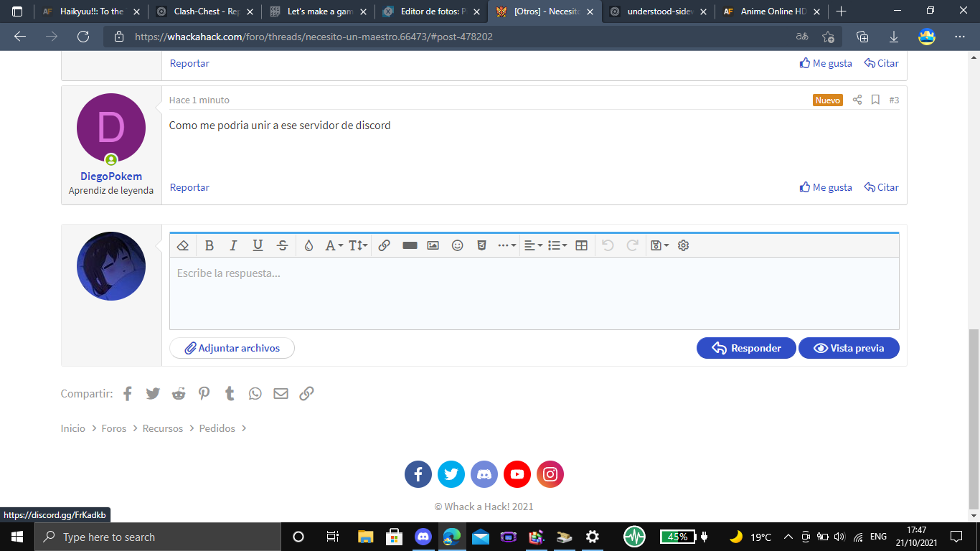Click the Adjuntar archivos button
The width and height of the screenshot is (980, 551).
pyautogui.click(x=232, y=348)
